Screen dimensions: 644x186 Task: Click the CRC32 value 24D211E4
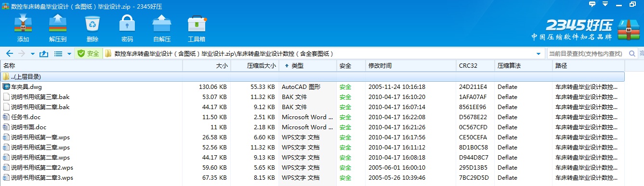click(x=473, y=87)
